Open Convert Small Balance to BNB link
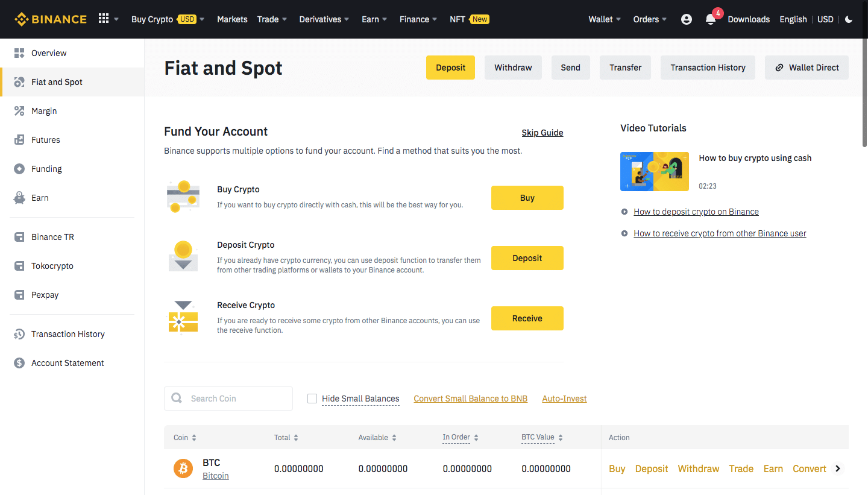 click(x=471, y=399)
